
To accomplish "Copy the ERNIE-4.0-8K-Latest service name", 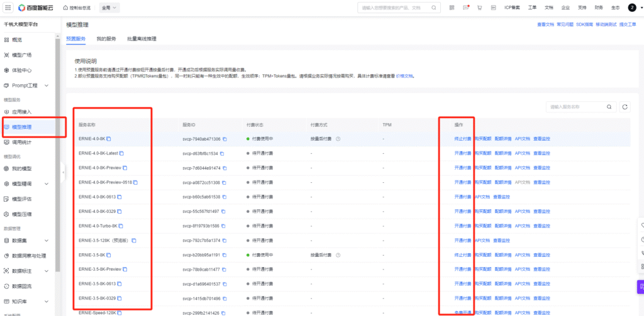I will pos(121,153).
